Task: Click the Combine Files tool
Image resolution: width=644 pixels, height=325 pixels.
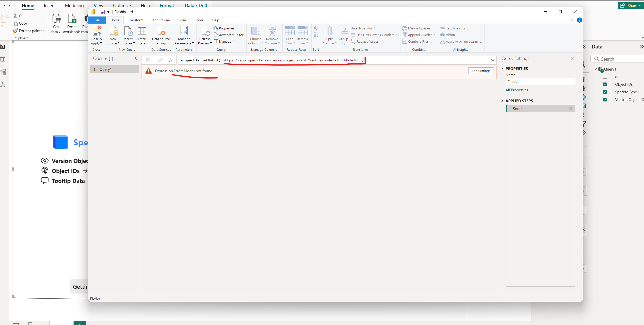Action: [x=416, y=41]
